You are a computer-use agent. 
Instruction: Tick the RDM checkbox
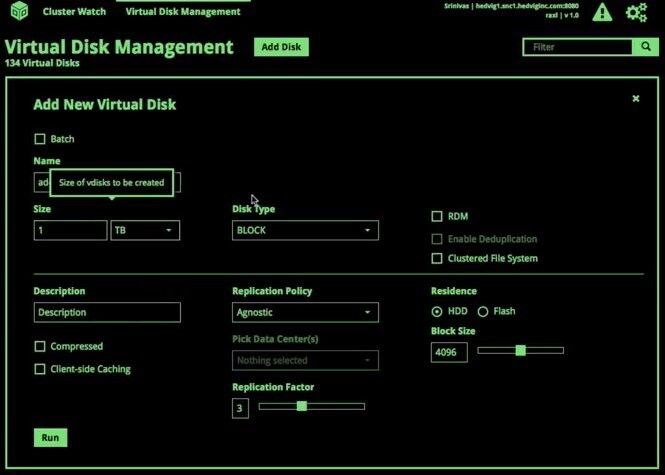click(x=437, y=216)
